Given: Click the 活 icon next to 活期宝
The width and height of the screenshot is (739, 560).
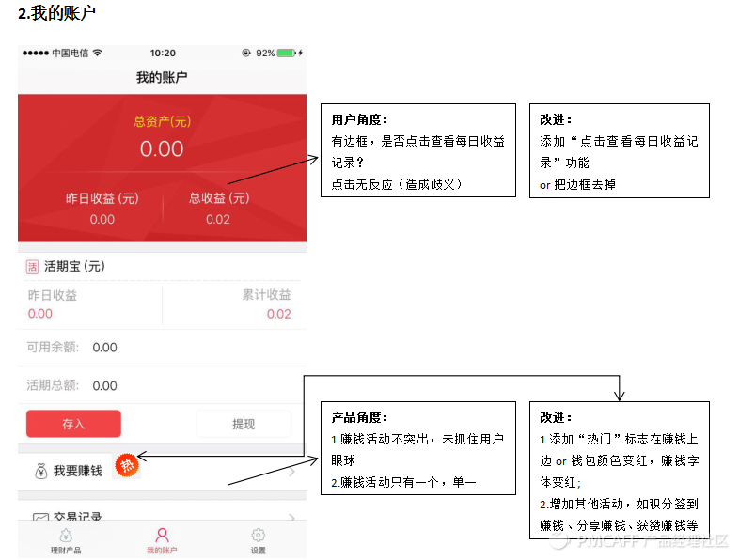Looking at the screenshot, I should (x=32, y=267).
